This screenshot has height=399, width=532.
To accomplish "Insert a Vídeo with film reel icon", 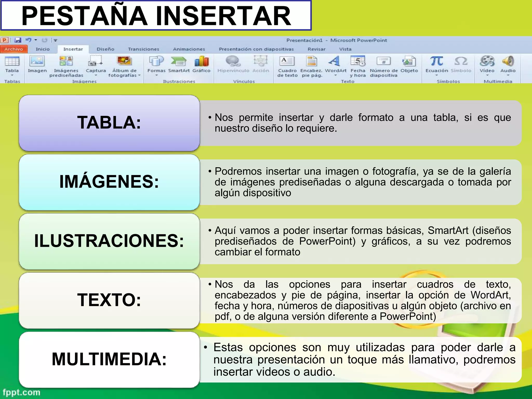I will click(487, 61).
